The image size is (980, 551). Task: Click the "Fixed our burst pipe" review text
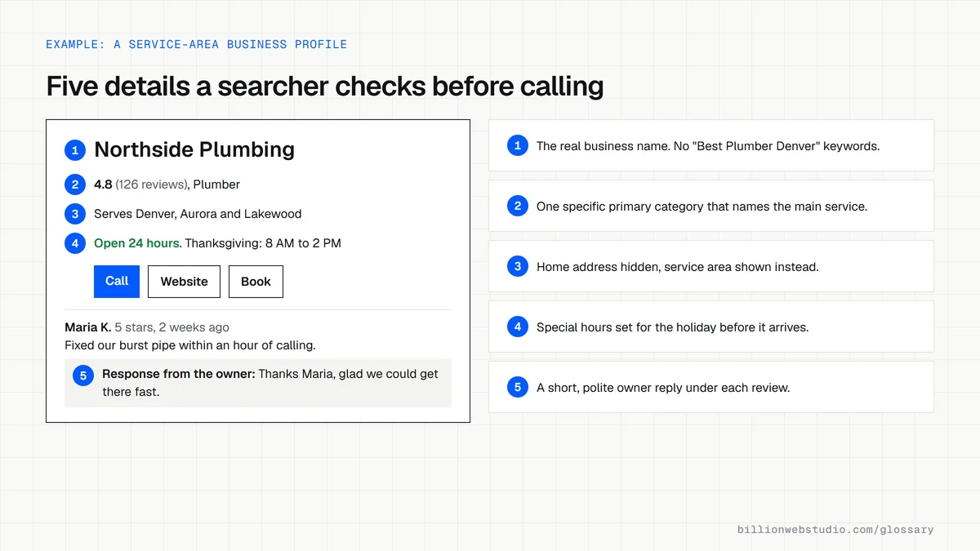190,345
